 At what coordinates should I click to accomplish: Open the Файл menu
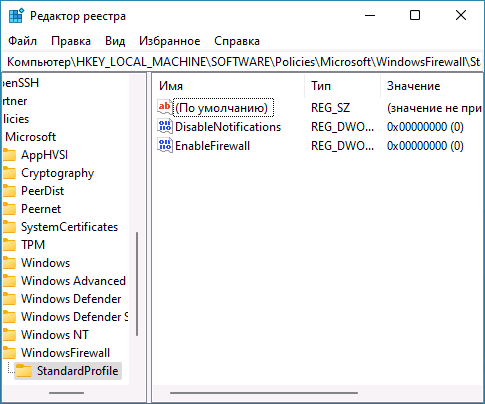tap(22, 41)
